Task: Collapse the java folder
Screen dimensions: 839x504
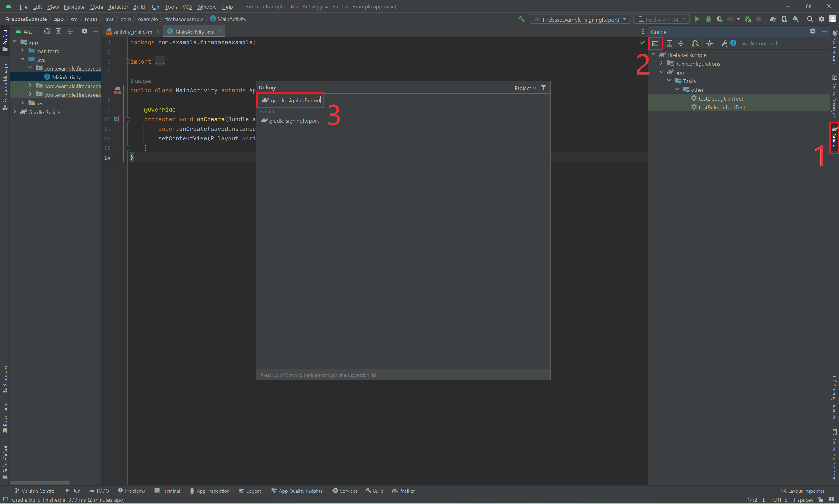Action: click(22, 59)
